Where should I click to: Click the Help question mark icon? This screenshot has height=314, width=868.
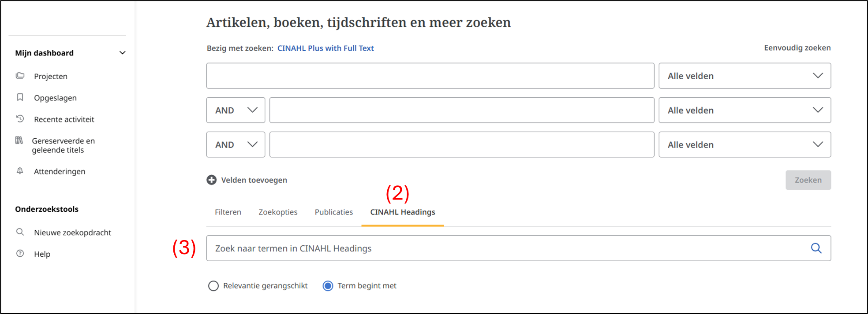point(20,254)
